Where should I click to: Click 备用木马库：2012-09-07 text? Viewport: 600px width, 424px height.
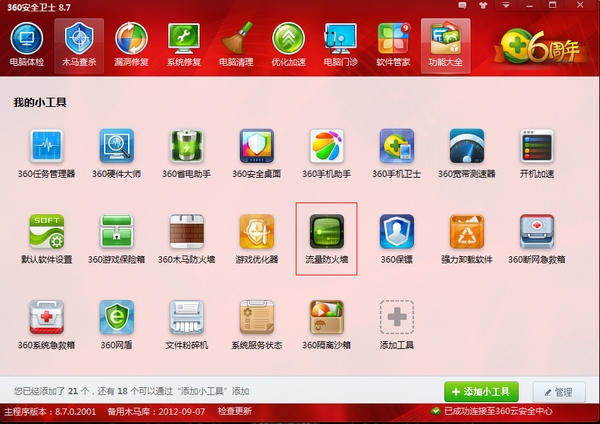coord(156,412)
